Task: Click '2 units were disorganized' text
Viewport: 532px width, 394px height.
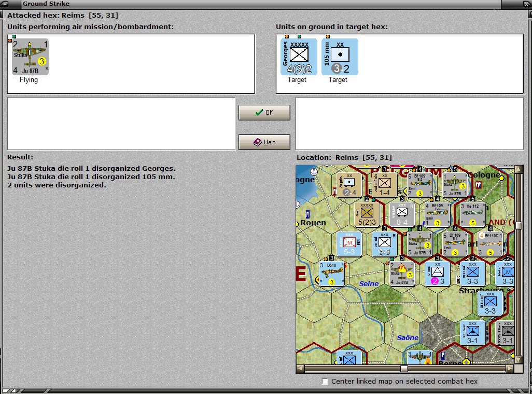Action: pos(57,185)
